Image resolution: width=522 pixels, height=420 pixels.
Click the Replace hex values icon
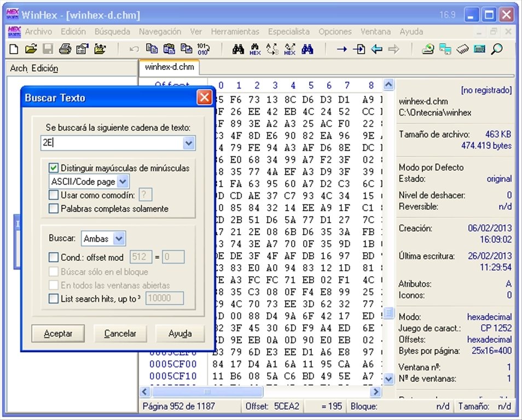[x=289, y=49]
